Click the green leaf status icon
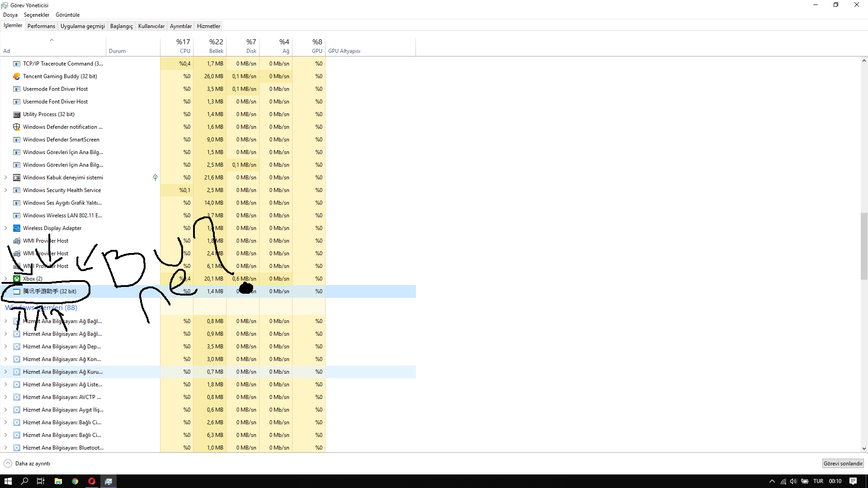Screen dimensions: 868x488 point(155,178)
